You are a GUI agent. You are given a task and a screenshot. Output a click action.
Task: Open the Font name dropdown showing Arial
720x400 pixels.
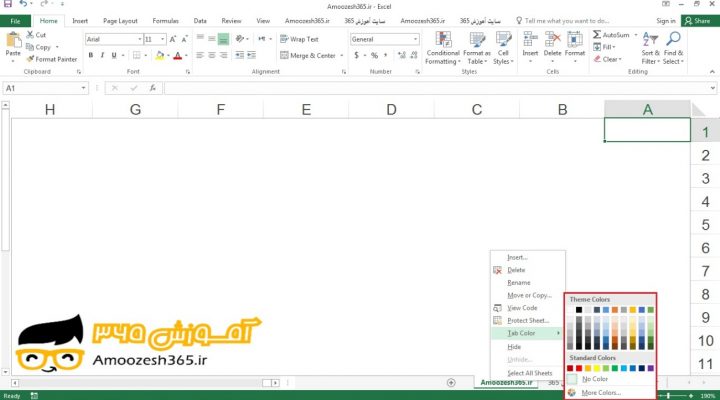[140, 39]
